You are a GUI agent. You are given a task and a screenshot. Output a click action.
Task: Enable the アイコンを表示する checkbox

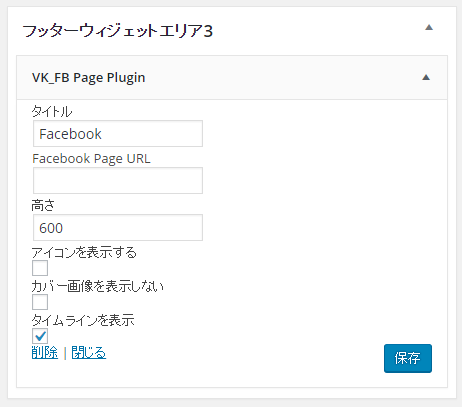click(40, 268)
